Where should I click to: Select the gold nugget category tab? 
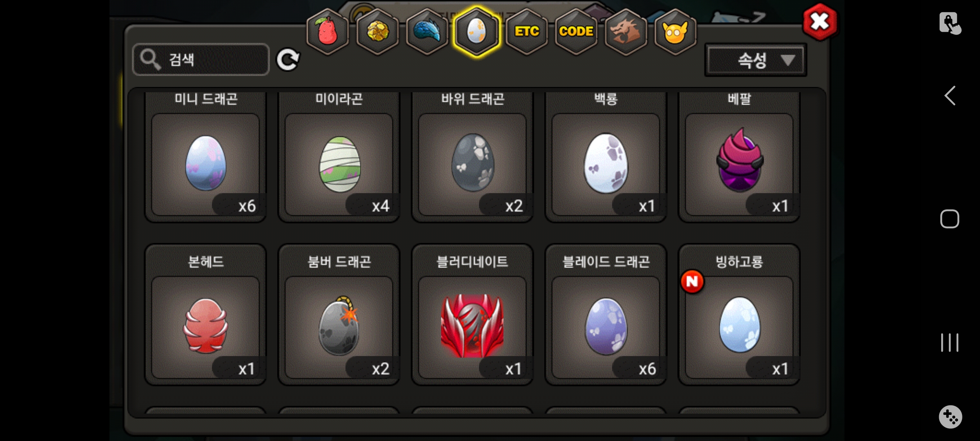click(378, 32)
